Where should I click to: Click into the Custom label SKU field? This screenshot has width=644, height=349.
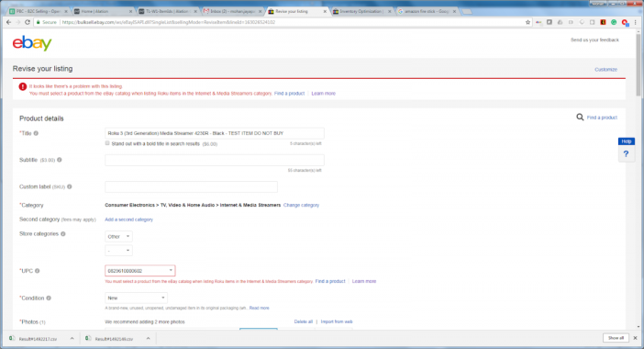point(191,186)
